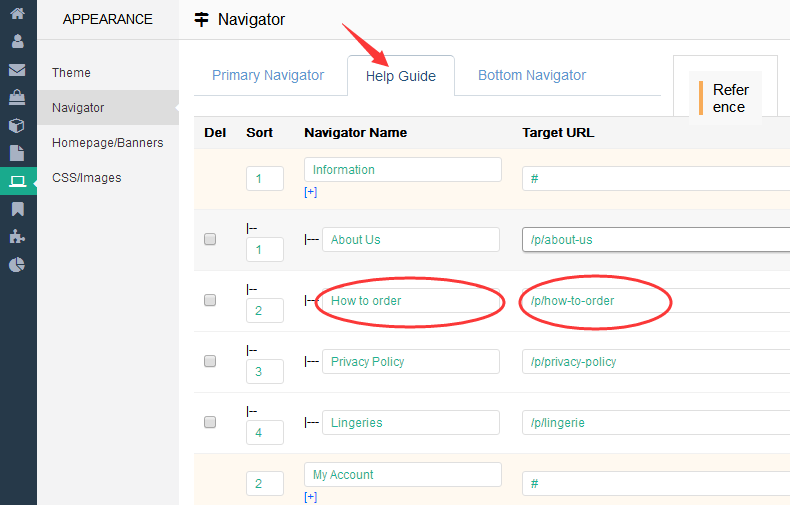Viewport: 790px width, 505px height.
Task: Expand the [+] under Information
Action: click(310, 192)
